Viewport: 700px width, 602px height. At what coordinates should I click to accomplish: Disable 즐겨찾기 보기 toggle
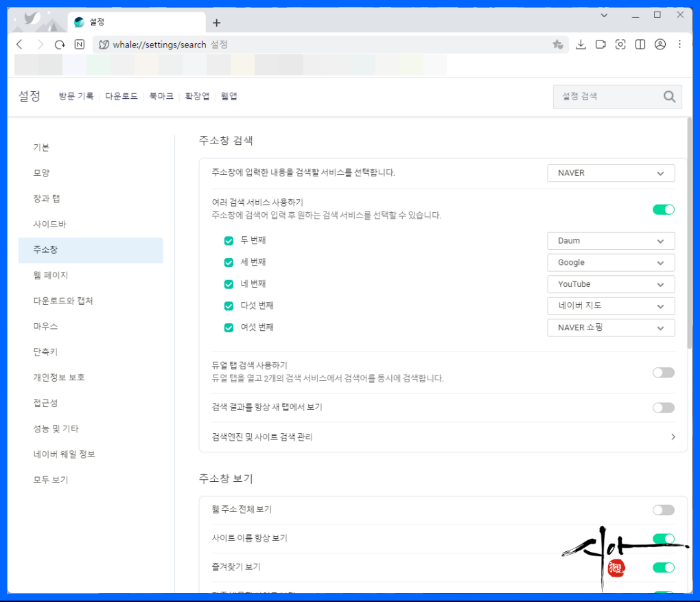pos(664,568)
